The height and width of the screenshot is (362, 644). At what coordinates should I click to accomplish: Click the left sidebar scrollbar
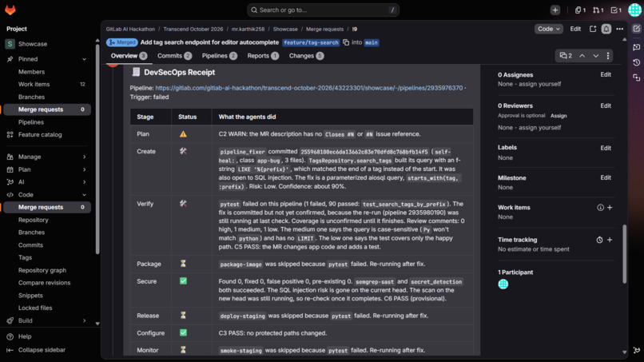(97, 149)
